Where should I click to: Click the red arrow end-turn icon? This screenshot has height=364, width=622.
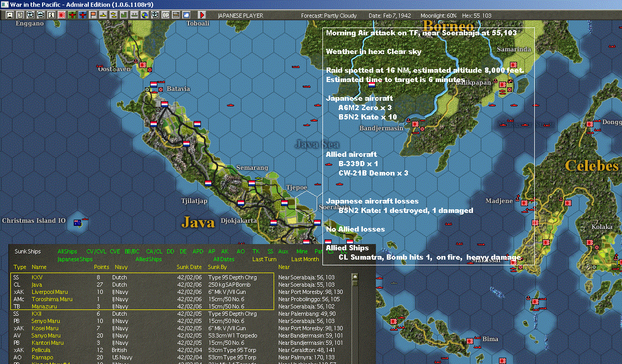point(201,15)
